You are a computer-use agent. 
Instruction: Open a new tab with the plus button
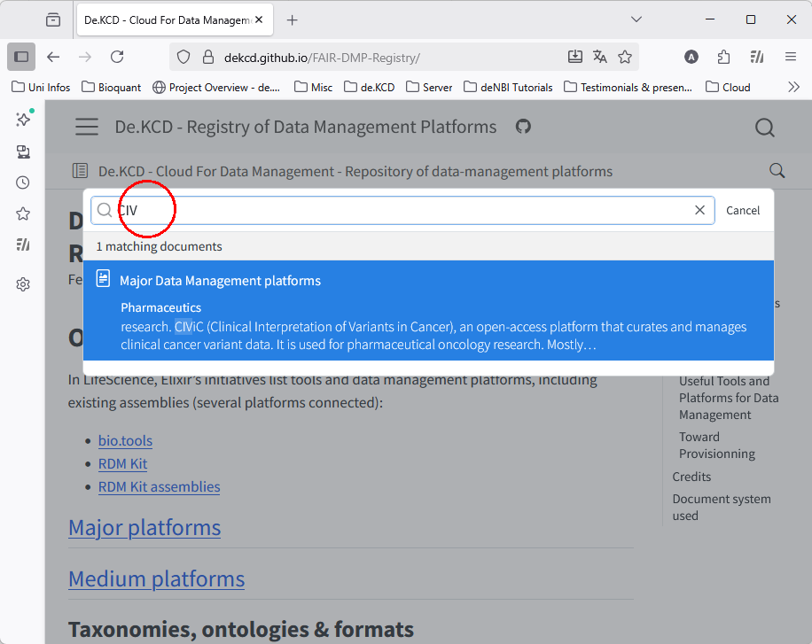(x=293, y=19)
